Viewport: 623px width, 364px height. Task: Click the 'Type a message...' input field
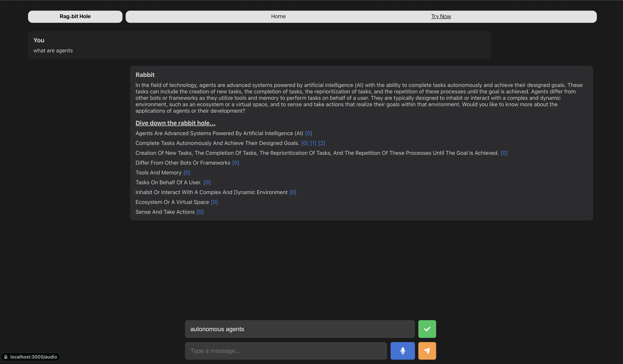pos(286,351)
